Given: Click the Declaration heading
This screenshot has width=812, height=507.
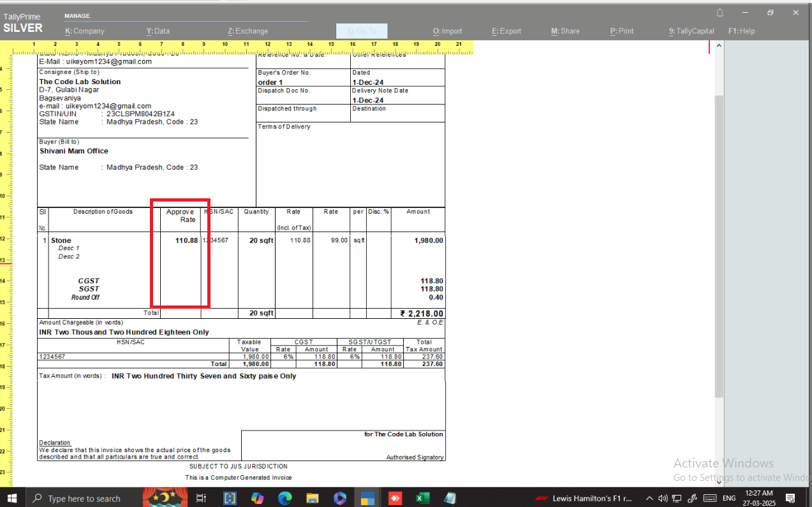Looking at the screenshot, I should tap(55, 443).
